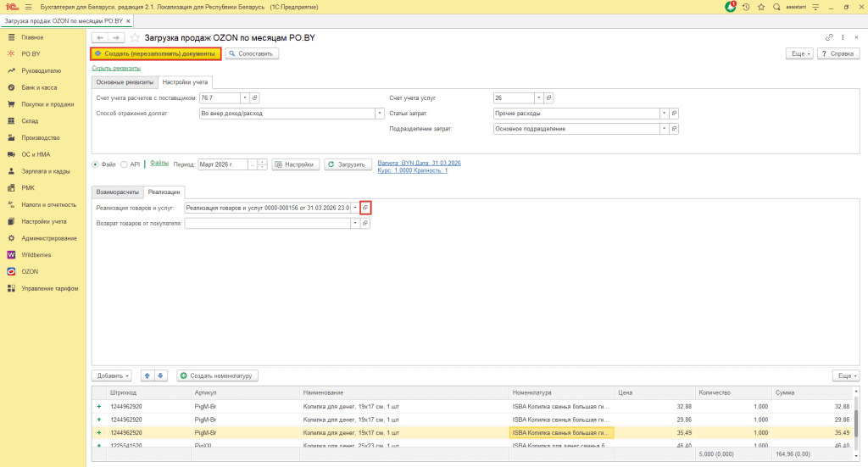Select the Номенклатура cell in the 35,49 row
The height and width of the screenshot is (467, 868).
tap(561, 433)
